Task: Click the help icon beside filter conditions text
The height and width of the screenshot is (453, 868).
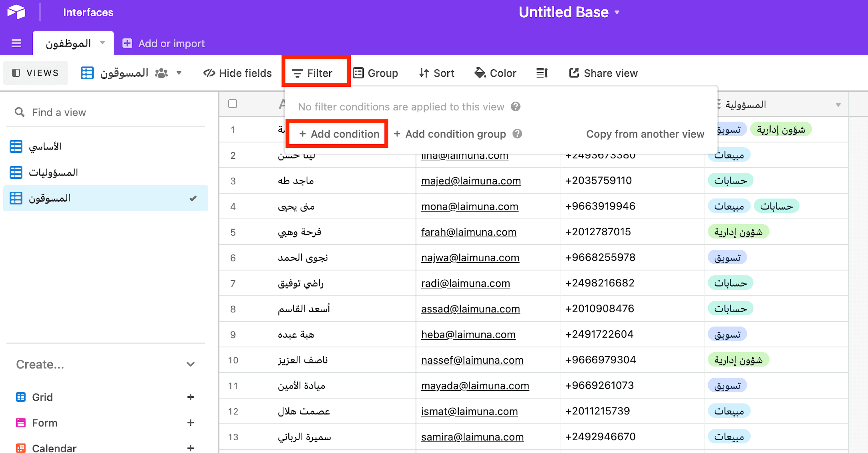Action: [x=516, y=107]
